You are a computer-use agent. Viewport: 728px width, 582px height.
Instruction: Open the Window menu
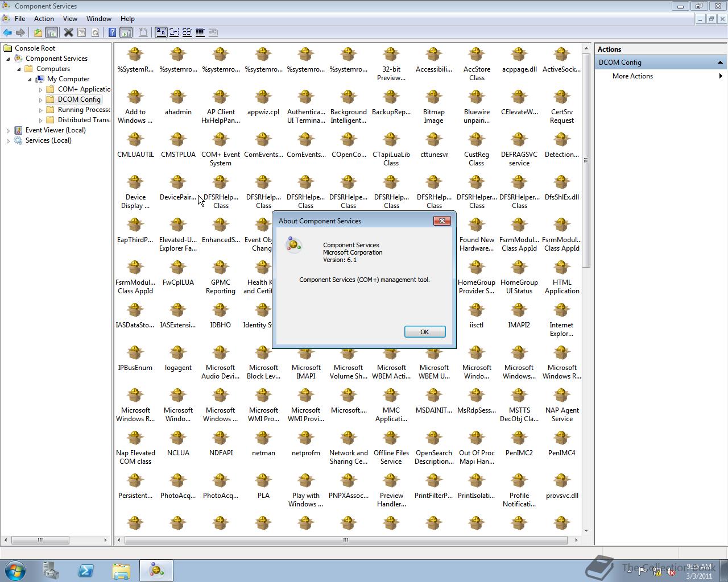99,19
